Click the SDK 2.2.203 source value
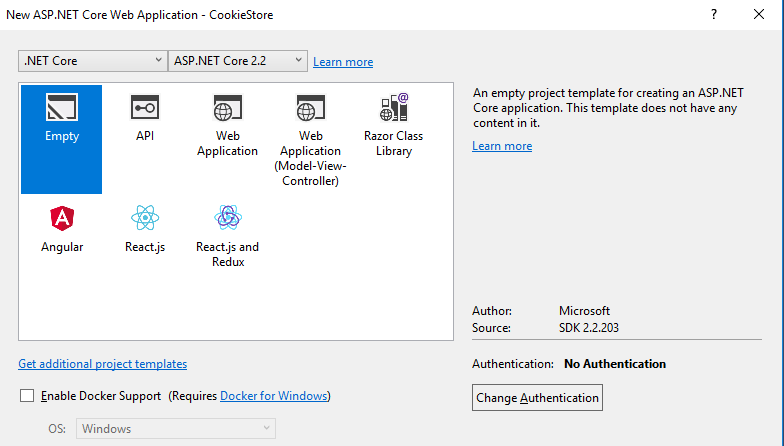 pos(589,328)
